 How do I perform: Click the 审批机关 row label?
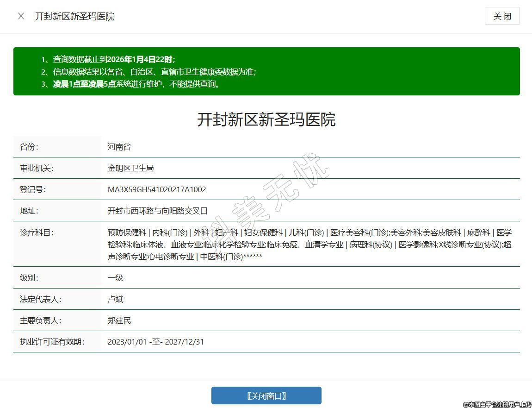pyautogui.click(x=37, y=168)
